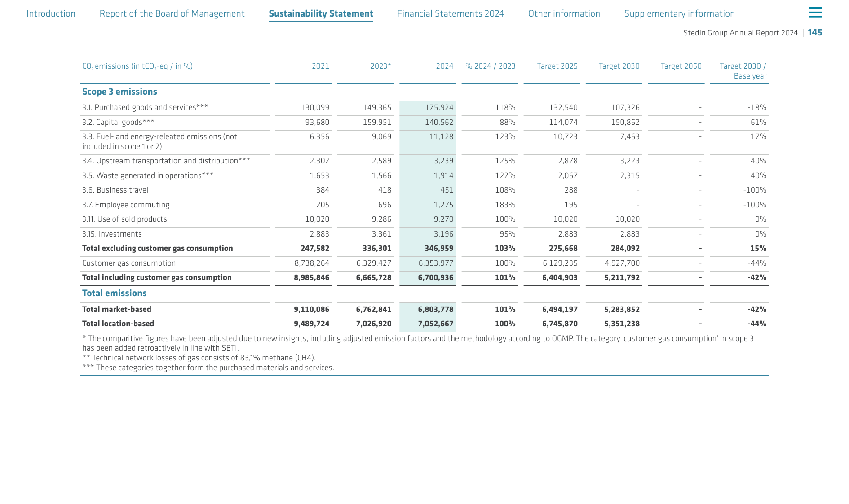Click the '3.15. Investments' row label
Image resolution: width=849 pixels, height=504 pixels.
click(x=112, y=234)
